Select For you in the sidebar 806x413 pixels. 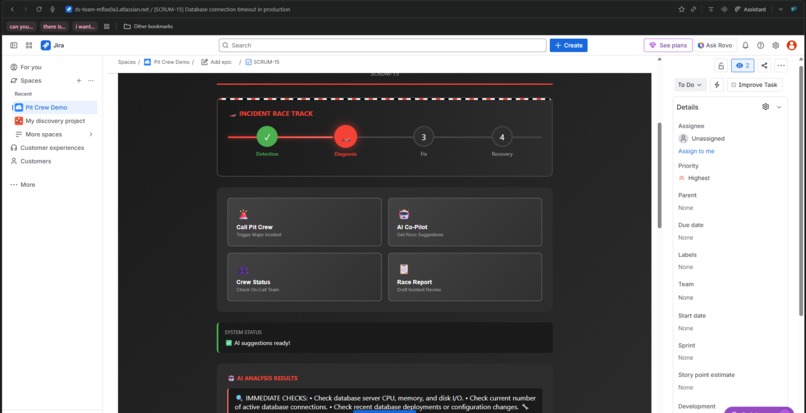31,67
